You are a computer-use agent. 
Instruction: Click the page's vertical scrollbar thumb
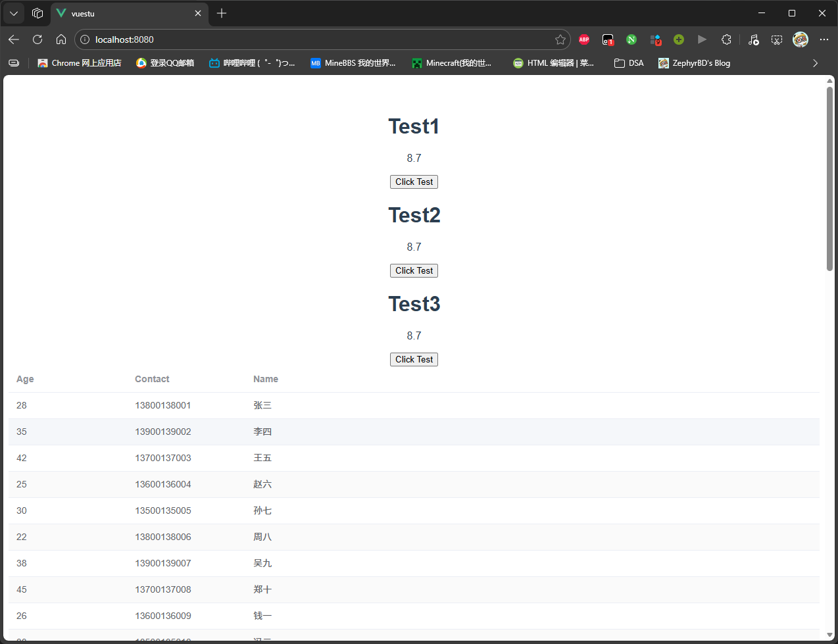click(829, 178)
